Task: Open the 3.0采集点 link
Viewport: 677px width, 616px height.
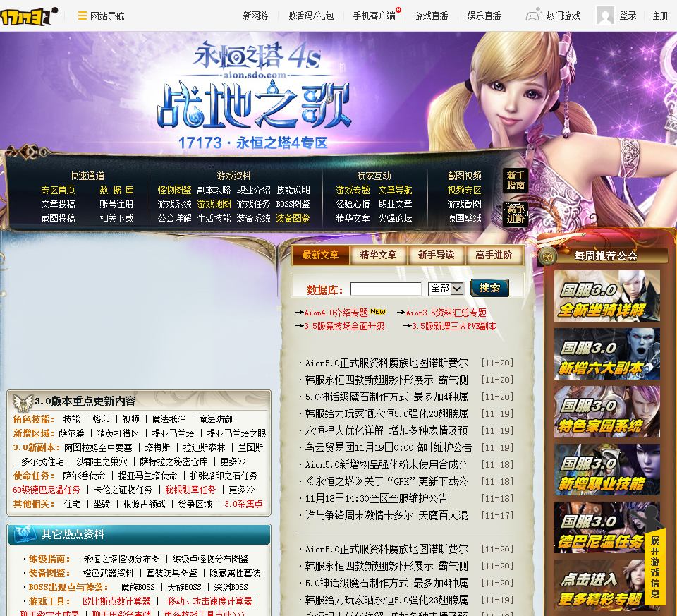Action: coord(243,504)
